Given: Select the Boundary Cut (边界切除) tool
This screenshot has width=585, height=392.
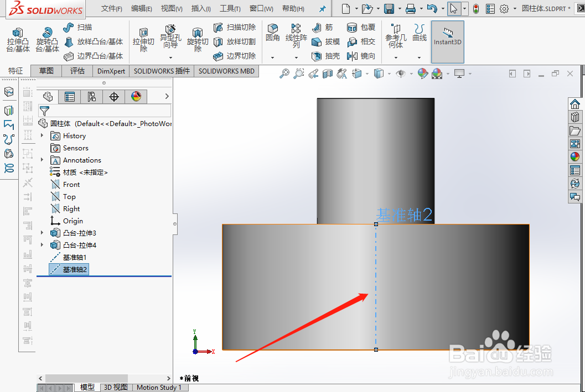Looking at the screenshot, I should pos(235,56).
